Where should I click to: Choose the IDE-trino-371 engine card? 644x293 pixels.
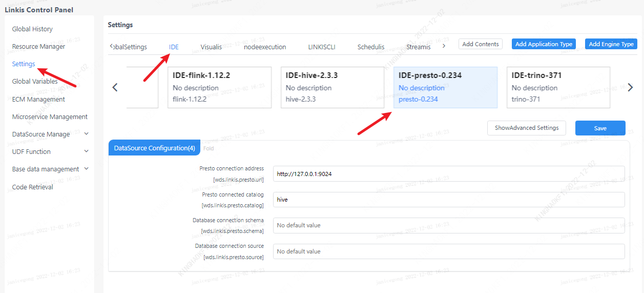[x=558, y=87]
